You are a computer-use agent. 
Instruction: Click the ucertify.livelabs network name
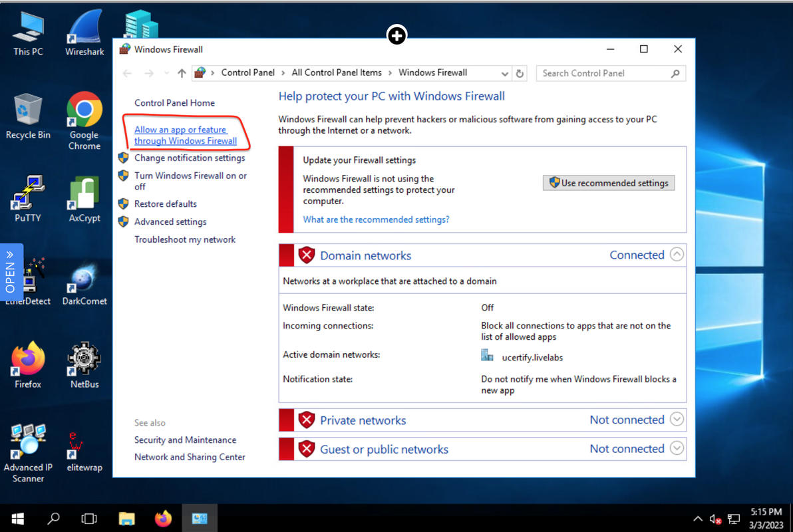pyautogui.click(x=532, y=358)
